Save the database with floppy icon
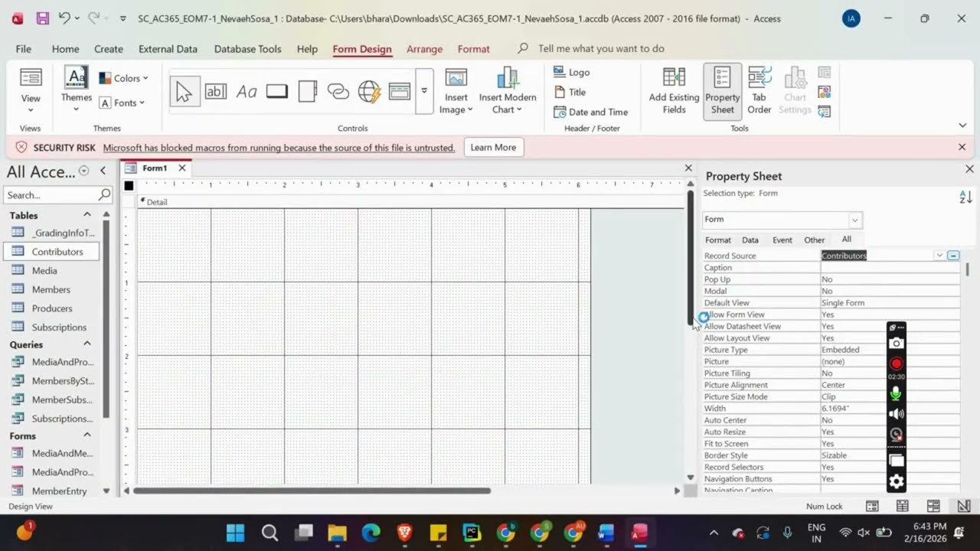Screen dimensions: 980x551 (42, 18)
